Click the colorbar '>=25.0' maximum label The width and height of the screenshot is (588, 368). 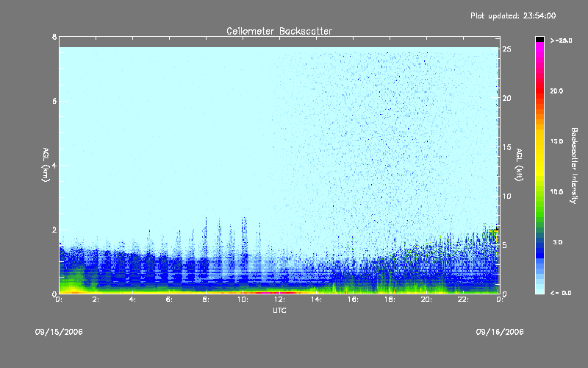click(561, 40)
